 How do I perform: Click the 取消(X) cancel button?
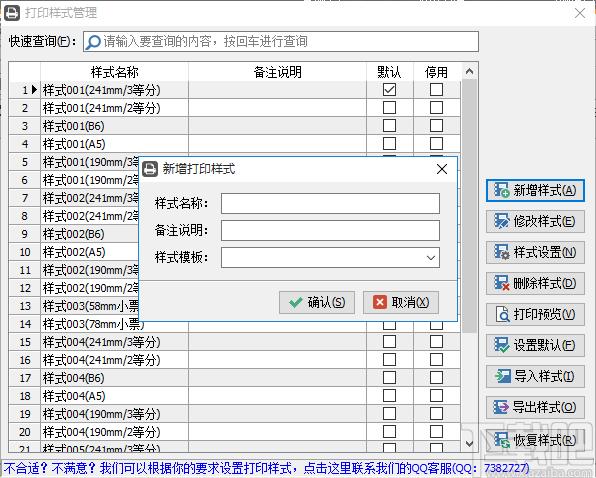point(401,302)
